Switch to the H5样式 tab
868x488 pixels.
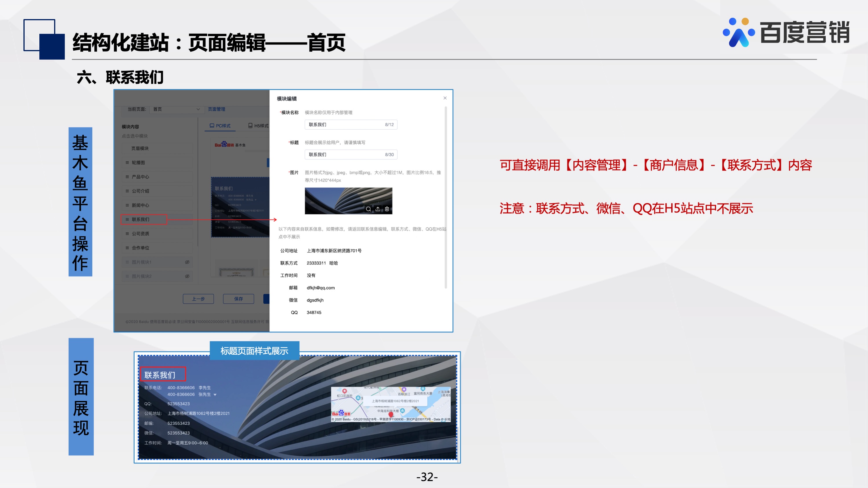tap(258, 126)
